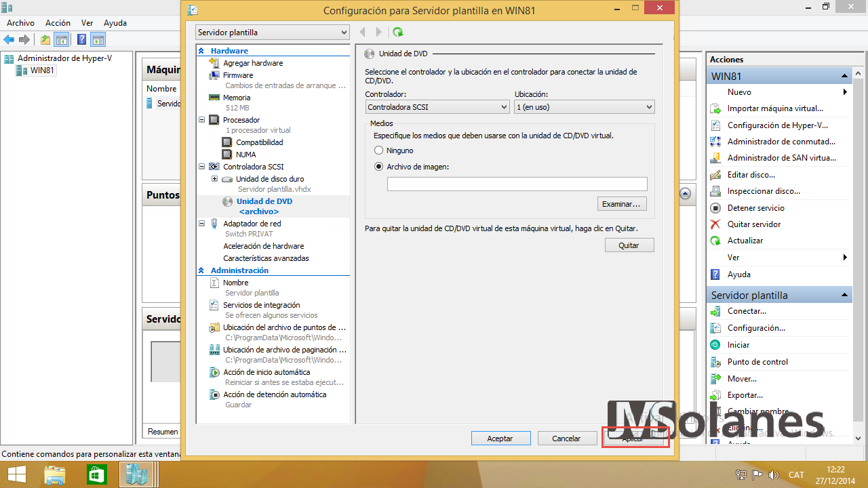Click the help icon in Hyper-V toolbar
Image resolution: width=868 pixels, height=488 pixels.
coord(82,39)
